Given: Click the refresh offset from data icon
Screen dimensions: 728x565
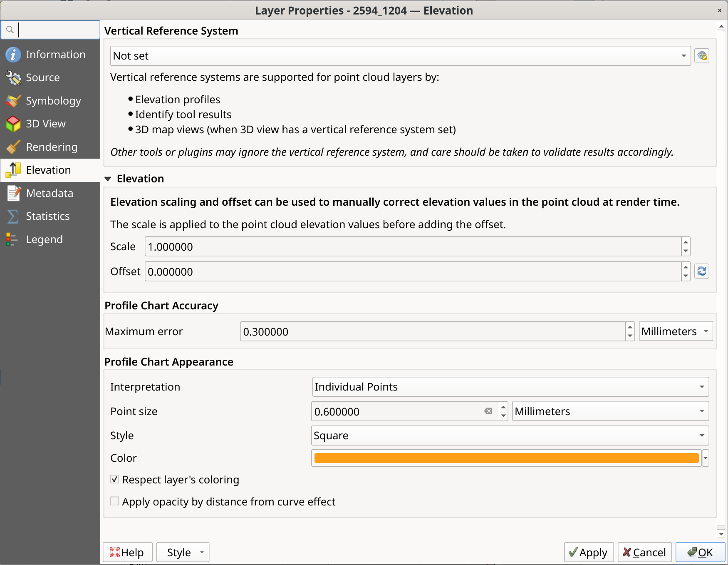Looking at the screenshot, I should [702, 271].
